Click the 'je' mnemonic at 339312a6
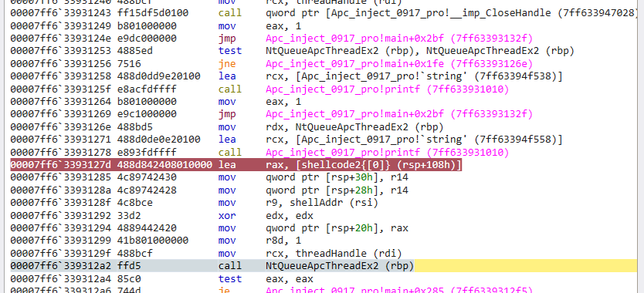The image size is (644, 293). click(x=224, y=290)
